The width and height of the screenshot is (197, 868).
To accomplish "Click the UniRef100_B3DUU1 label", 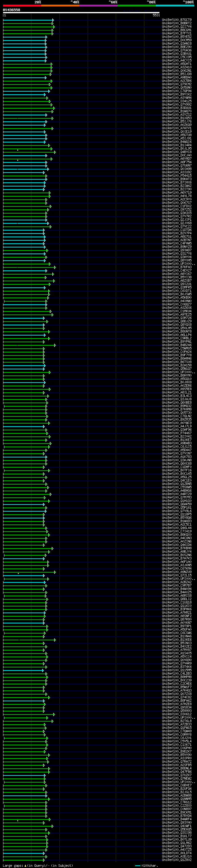I will [177, 108].
